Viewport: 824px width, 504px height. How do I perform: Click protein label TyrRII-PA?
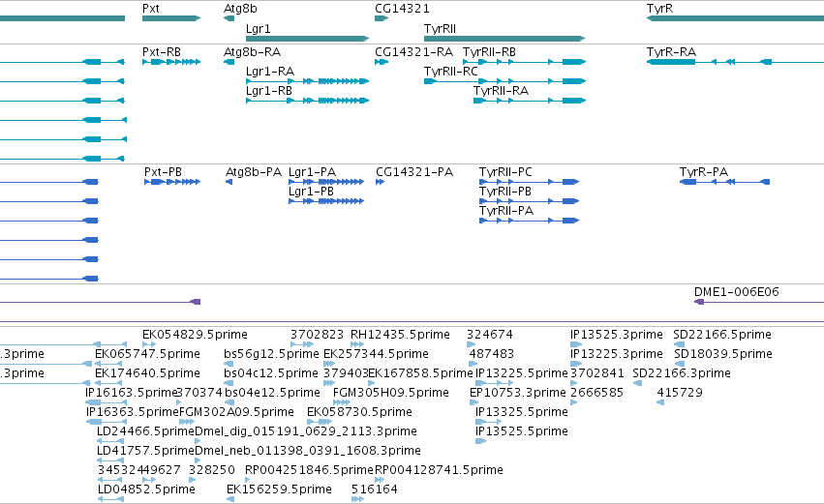[506, 211]
